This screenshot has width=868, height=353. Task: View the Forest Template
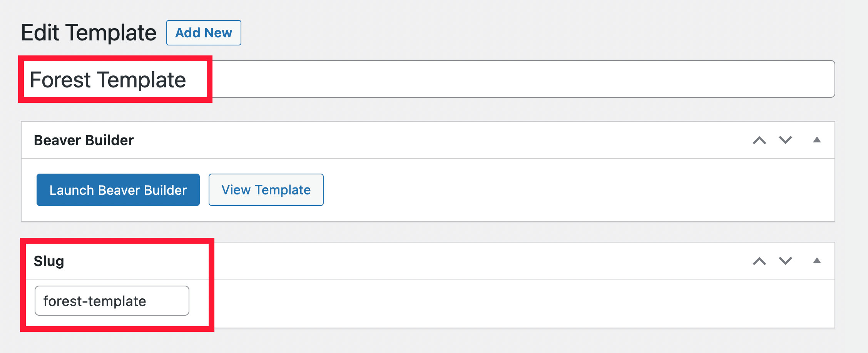pyautogui.click(x=265, y=189)
